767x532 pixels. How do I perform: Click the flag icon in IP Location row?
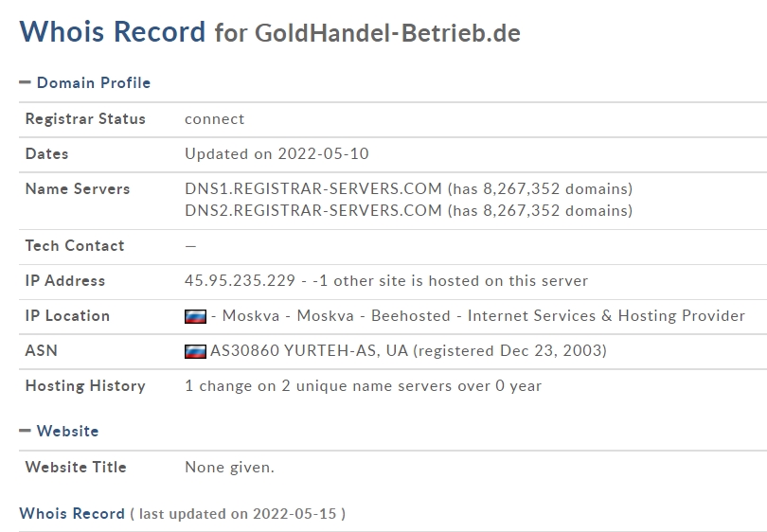(195, 316)
